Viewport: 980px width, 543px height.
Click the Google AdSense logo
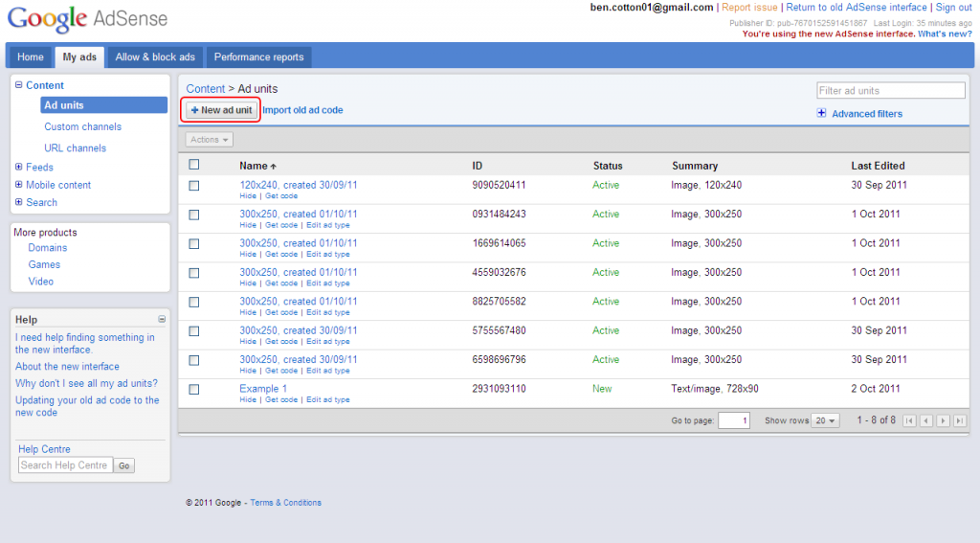pos(88,18)
